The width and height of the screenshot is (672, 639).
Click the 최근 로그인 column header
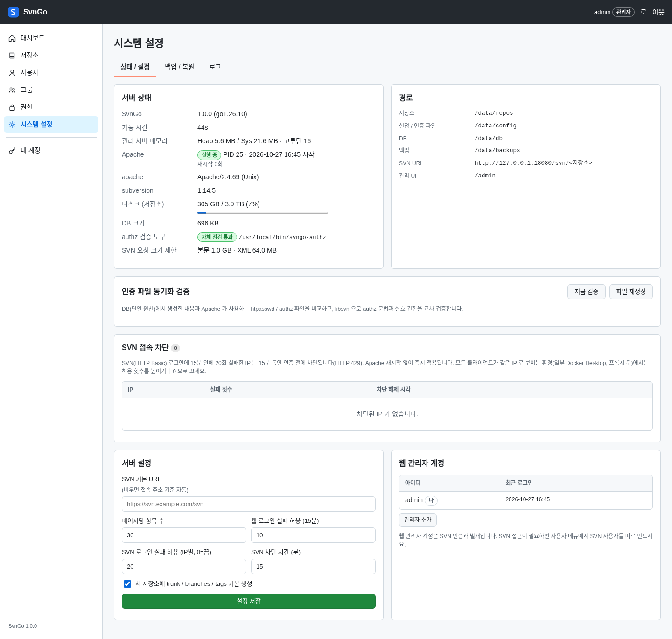coord(519,483)
